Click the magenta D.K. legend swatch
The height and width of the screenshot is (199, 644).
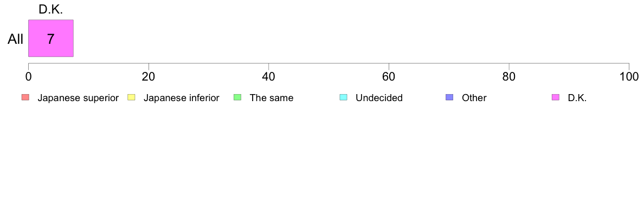[x=555, y=97]
